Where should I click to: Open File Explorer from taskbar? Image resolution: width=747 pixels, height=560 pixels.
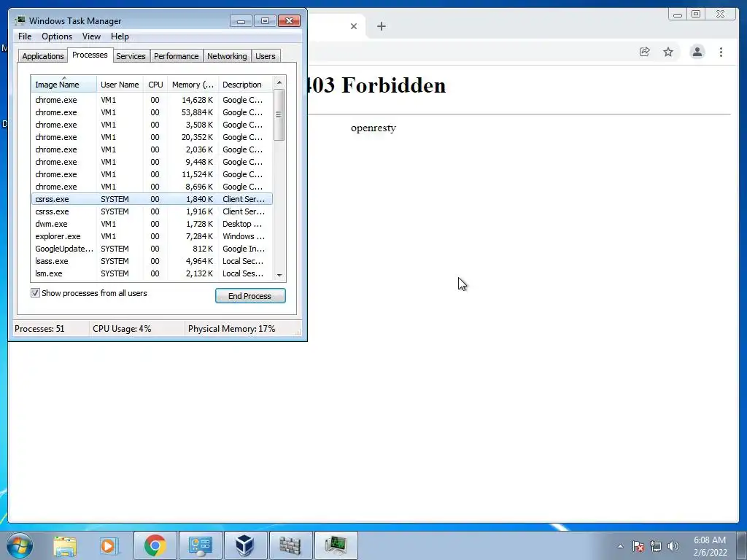pos(65,545)
